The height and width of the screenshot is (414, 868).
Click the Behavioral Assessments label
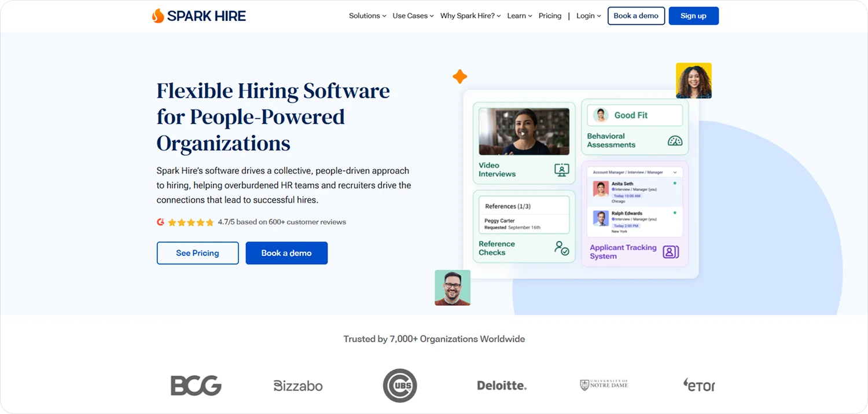[611, 140]
